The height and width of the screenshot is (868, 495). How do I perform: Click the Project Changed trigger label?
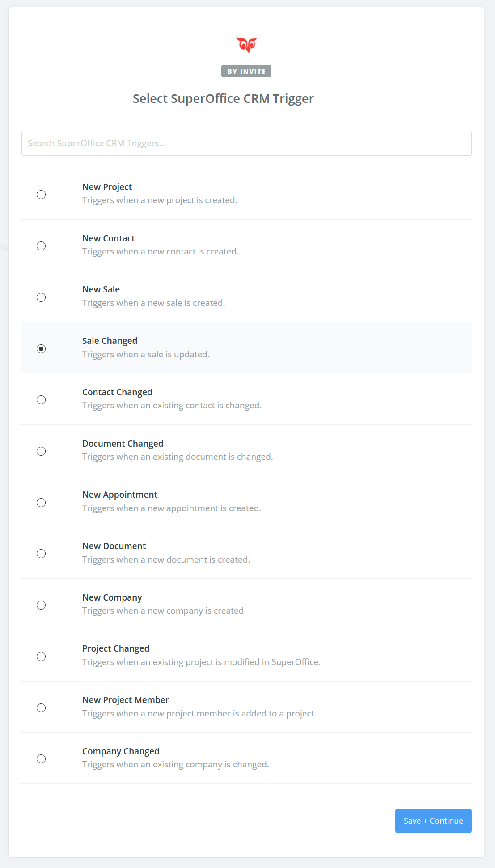pyautogui.click(x=116, y=648)
